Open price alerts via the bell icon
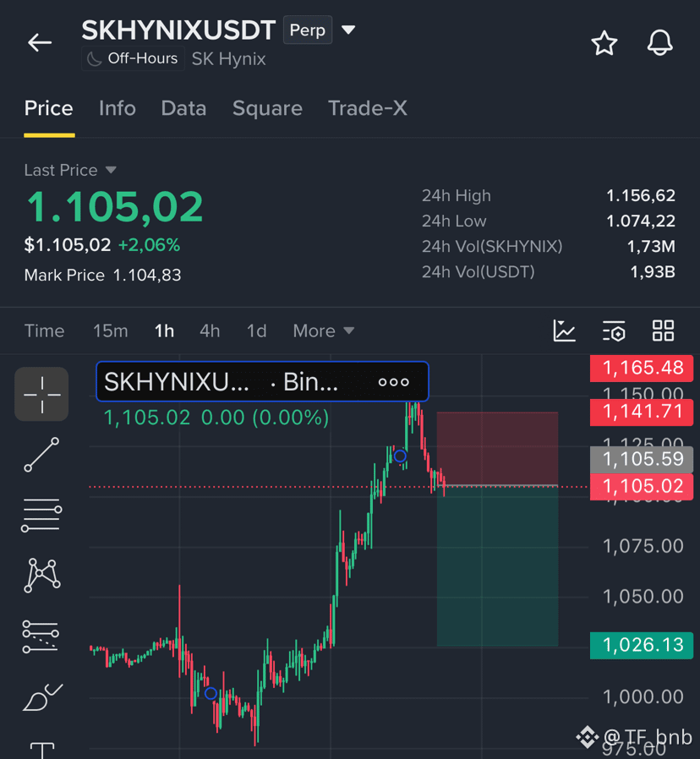This screenshot has width=700, height=759. click(x=659, y=42)
